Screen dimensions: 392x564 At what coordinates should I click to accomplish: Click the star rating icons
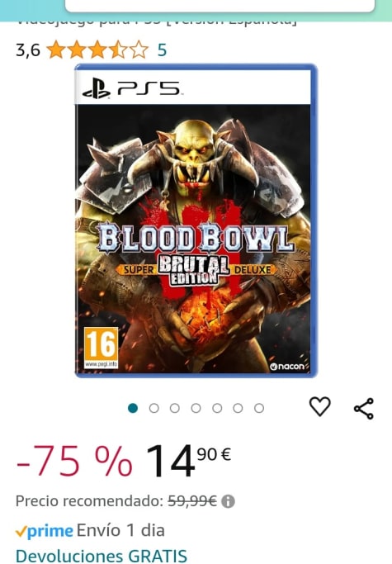(97, 50)
